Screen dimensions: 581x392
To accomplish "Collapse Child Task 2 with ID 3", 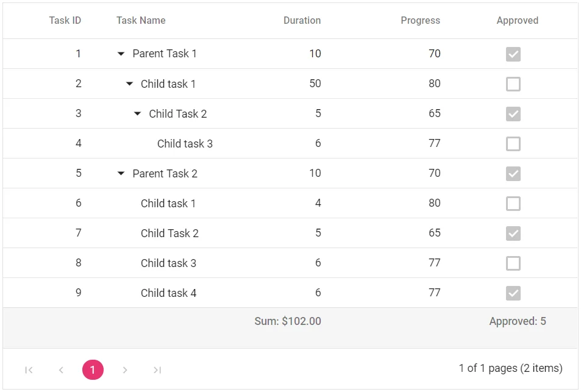I will point(137,113).
